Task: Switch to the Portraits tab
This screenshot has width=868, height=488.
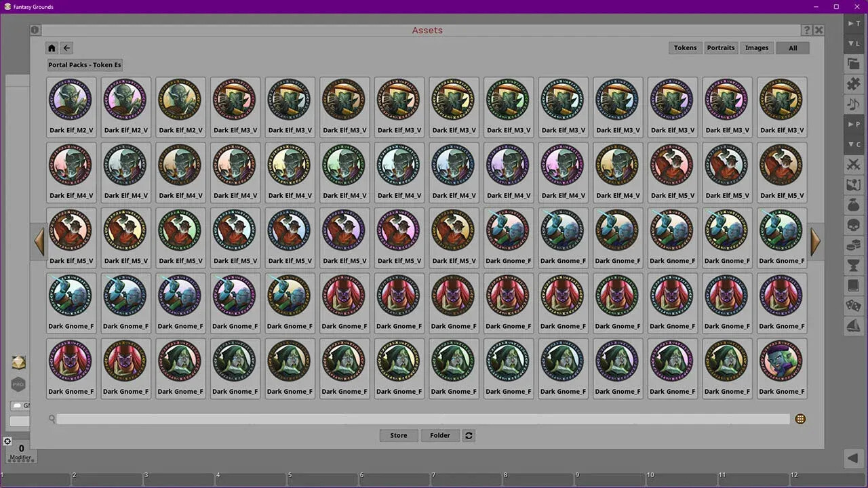Action: coord(721,47)
